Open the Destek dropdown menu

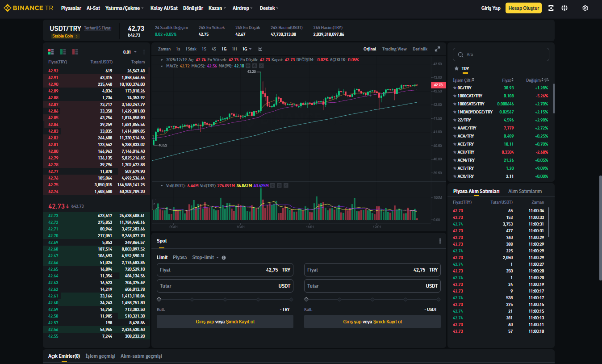(x=269, y=8)
